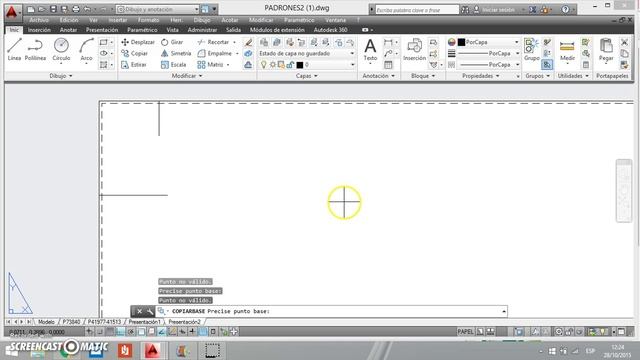Click the clock in the system tray
Screen dimensions: 640x360
pos(617,351)
